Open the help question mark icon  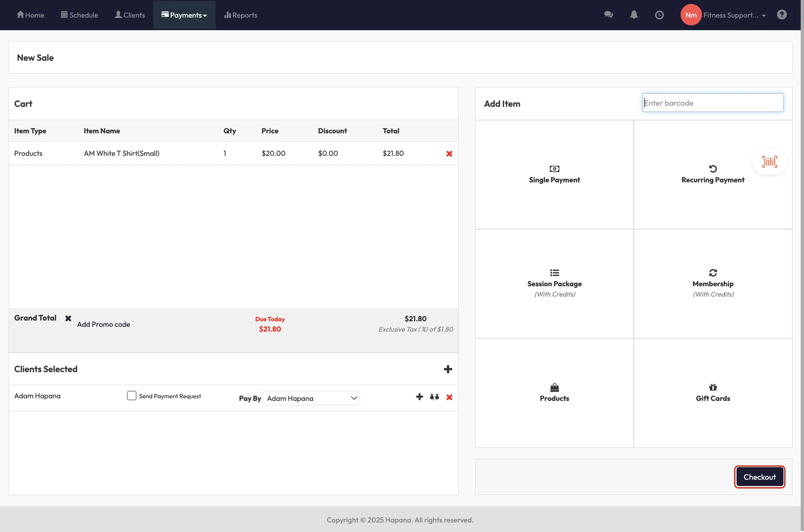pos(781,15)
